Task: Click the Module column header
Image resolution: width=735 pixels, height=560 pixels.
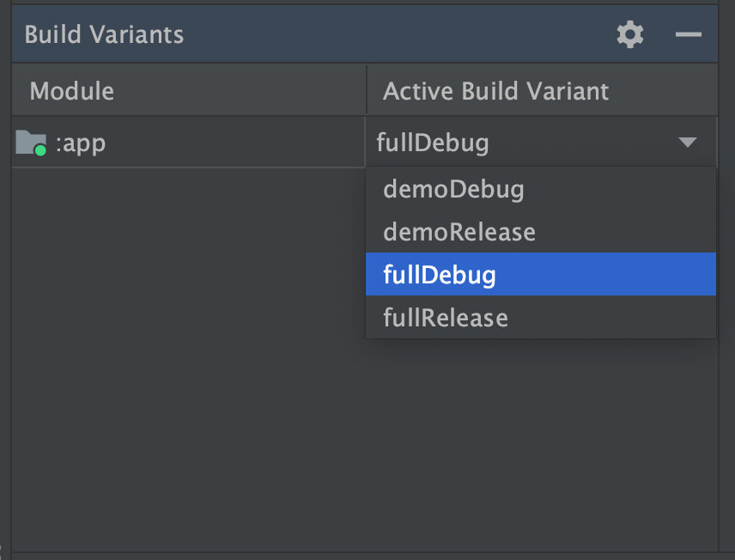Action: pyautogui.click(x=72, y=89)
